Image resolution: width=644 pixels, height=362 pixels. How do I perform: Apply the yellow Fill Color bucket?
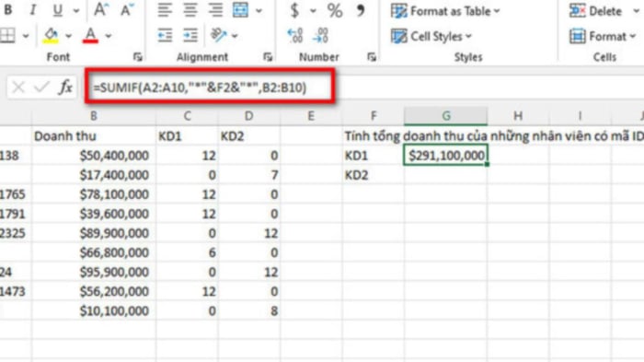pyautogui.click(x=51, y=36)
